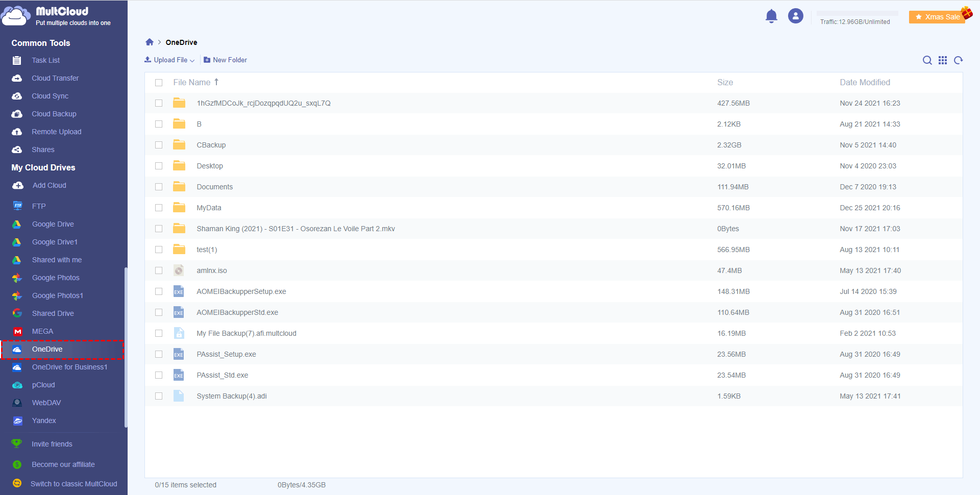980x495 pixels.
Task: Click the traffic usage progress bar
Action: click(x=857, y=13)
